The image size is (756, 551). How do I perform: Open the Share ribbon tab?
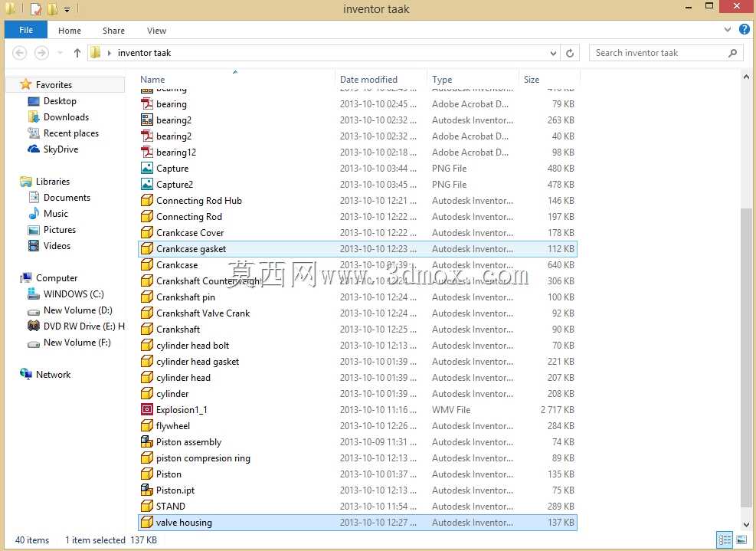[113, 31]
